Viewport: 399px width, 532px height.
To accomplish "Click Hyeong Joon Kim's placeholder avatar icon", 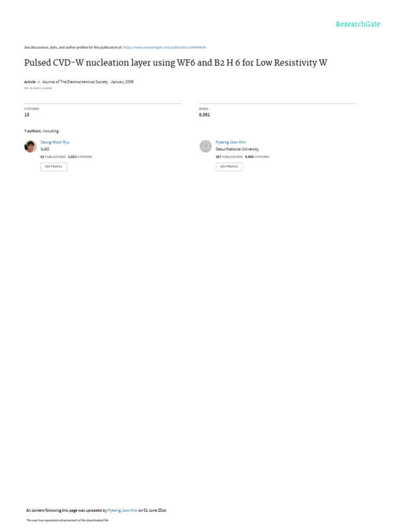I will pyautogui.click(x=206, y=147).
